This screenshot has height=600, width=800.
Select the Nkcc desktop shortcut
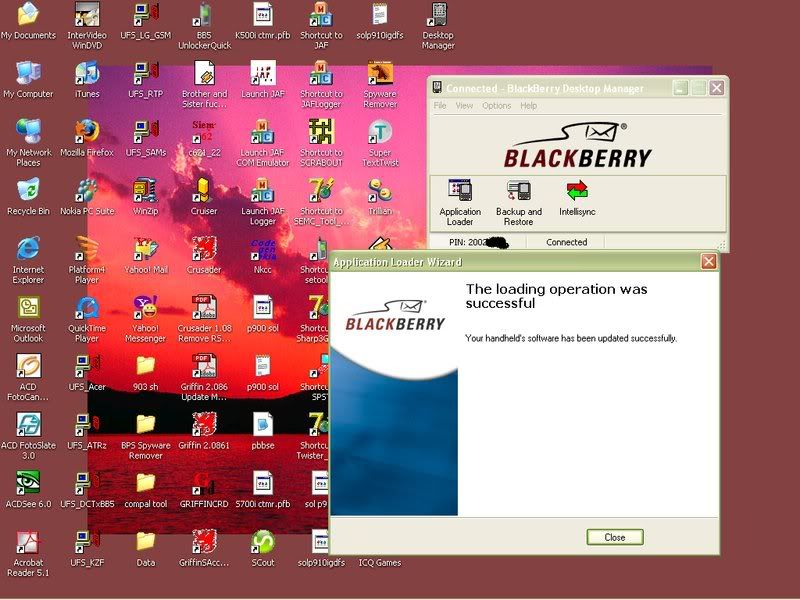point(263,256)
